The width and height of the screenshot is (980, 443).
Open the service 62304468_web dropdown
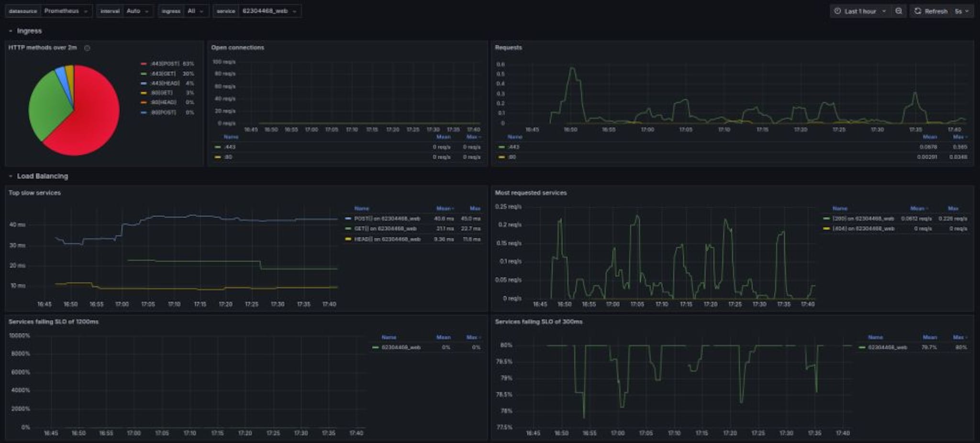[x=269, y=11]
